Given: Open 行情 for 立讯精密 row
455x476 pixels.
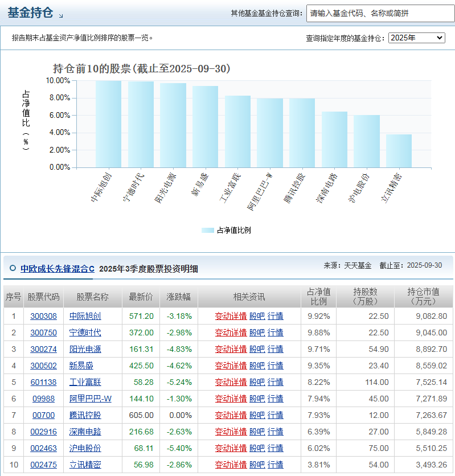Looking at the screenshot, I should 275,465.
